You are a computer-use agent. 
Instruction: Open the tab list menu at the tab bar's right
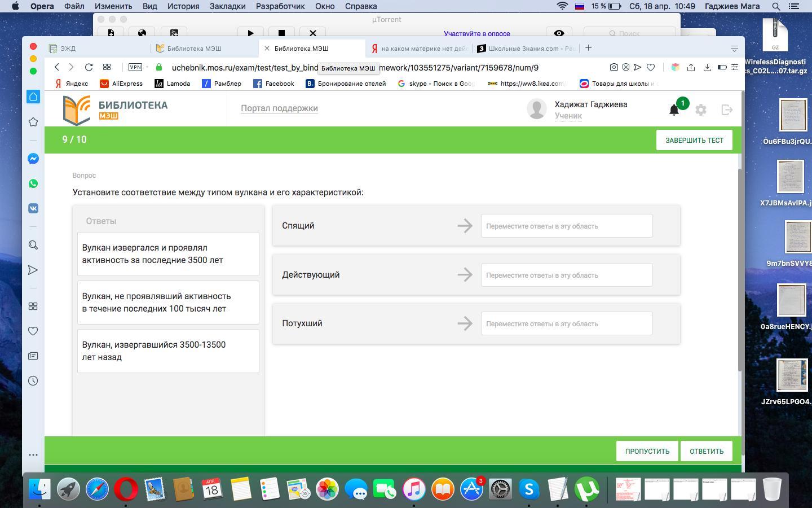pos(734,49)
